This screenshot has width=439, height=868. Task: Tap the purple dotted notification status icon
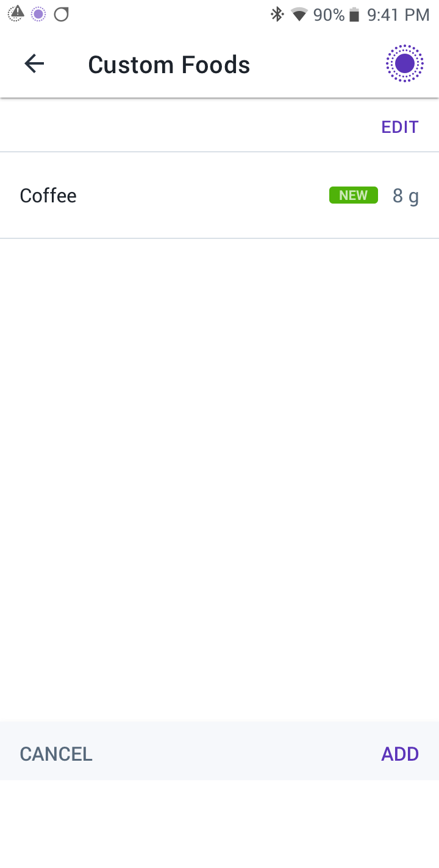(38, 14)
